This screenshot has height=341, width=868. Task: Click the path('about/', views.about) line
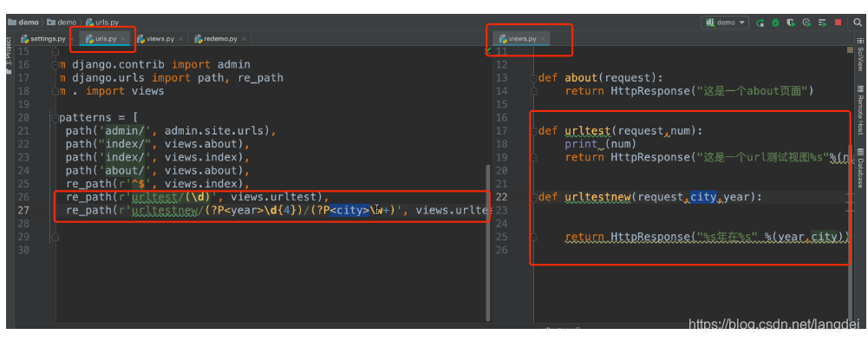pos(157,170)
